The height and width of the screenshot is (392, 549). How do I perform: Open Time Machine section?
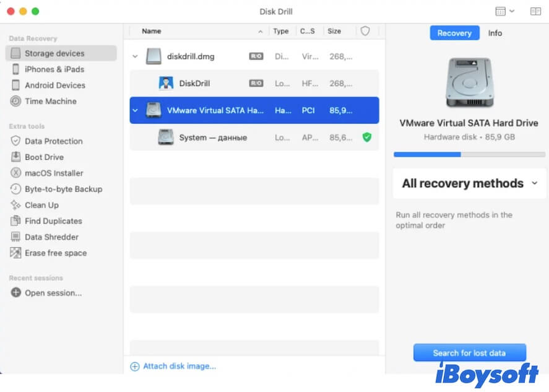(51, 101)
